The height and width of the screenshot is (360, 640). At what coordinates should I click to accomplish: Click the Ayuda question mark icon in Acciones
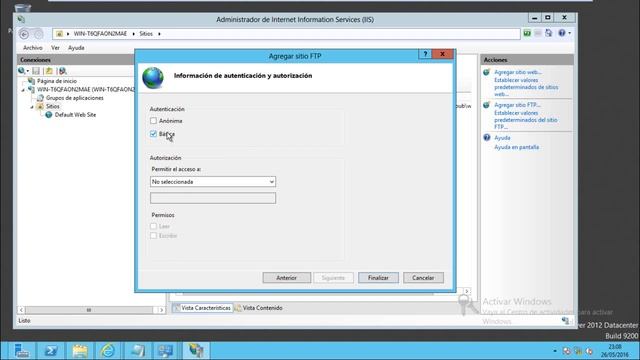487,138
